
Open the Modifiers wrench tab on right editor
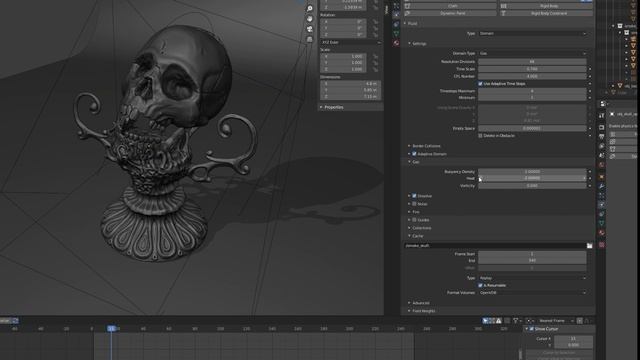point(602,186)
